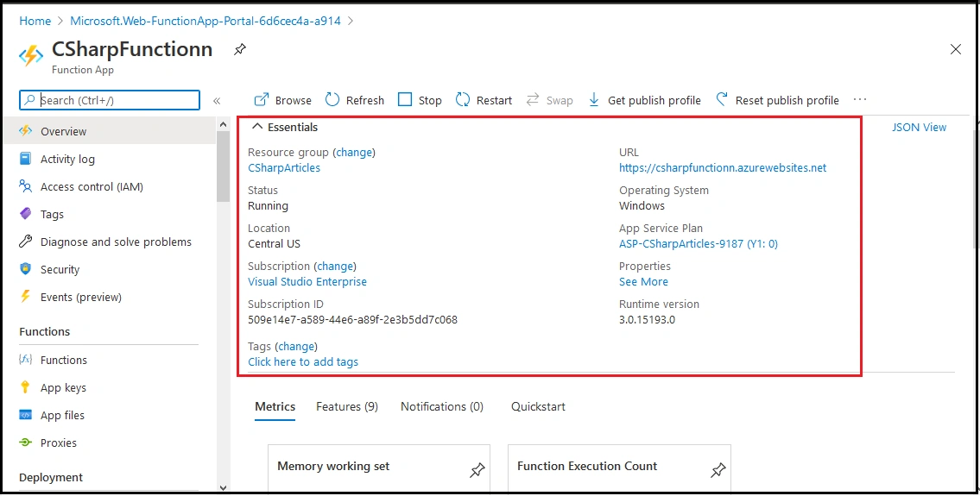980x496 pixels.
Task: Pin the Function Execution Count chart
Action: 718,470
